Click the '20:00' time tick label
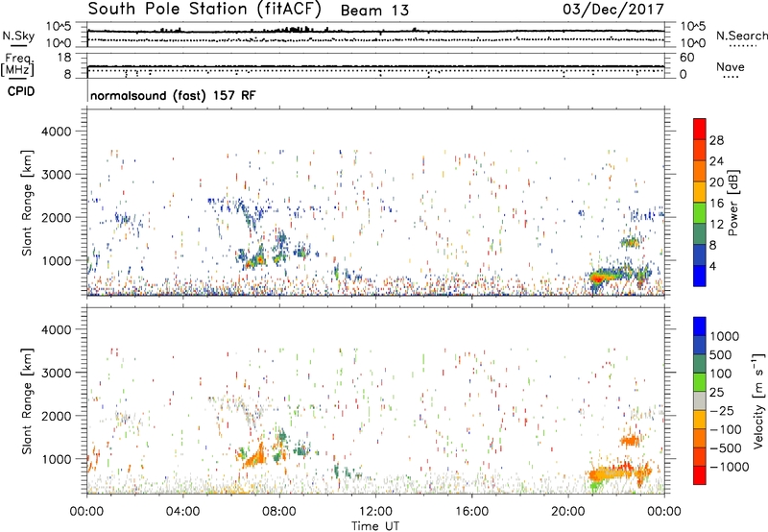This screenshot has height=532, width=768. [x=567, y=512]
